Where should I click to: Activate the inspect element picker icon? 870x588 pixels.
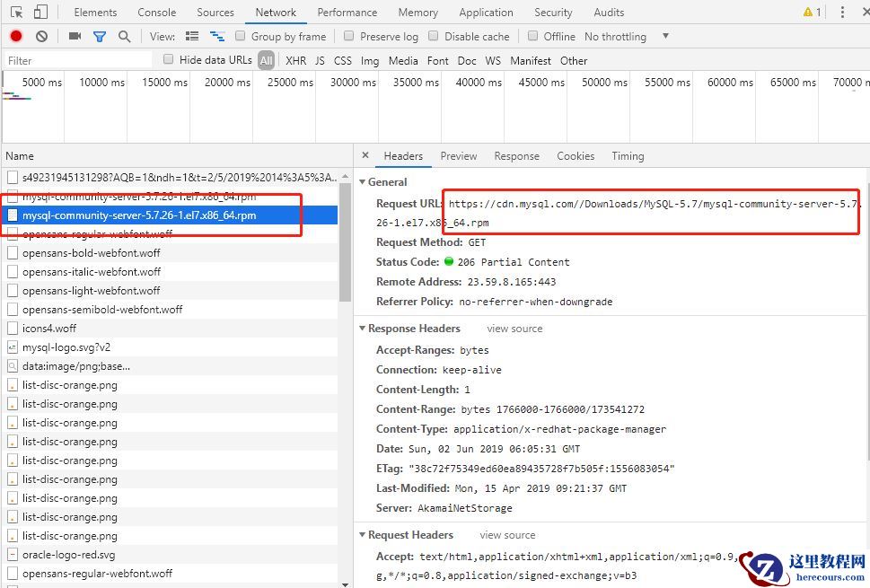[17, 13]
